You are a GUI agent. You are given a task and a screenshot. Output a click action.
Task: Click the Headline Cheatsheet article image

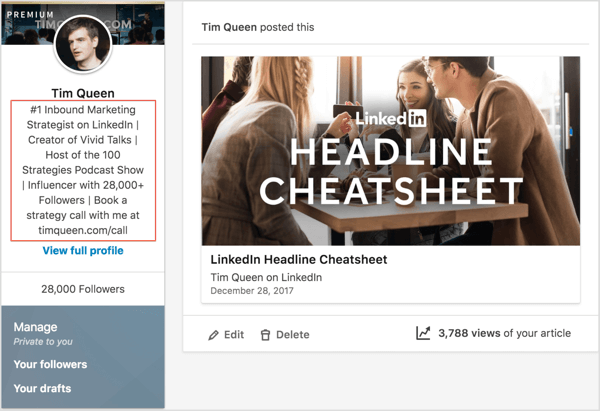(391, 151)
